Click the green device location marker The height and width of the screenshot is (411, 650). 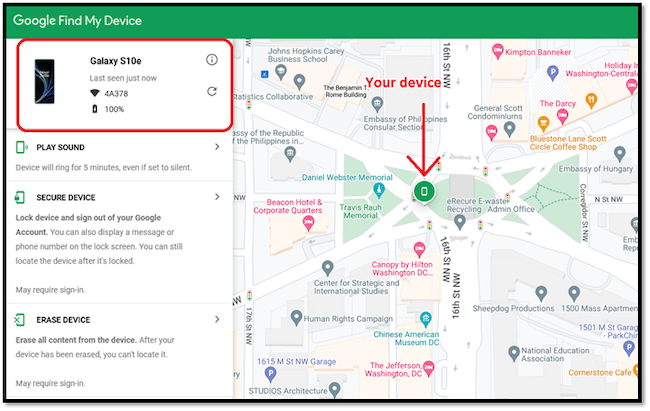(x=424, y=191)
